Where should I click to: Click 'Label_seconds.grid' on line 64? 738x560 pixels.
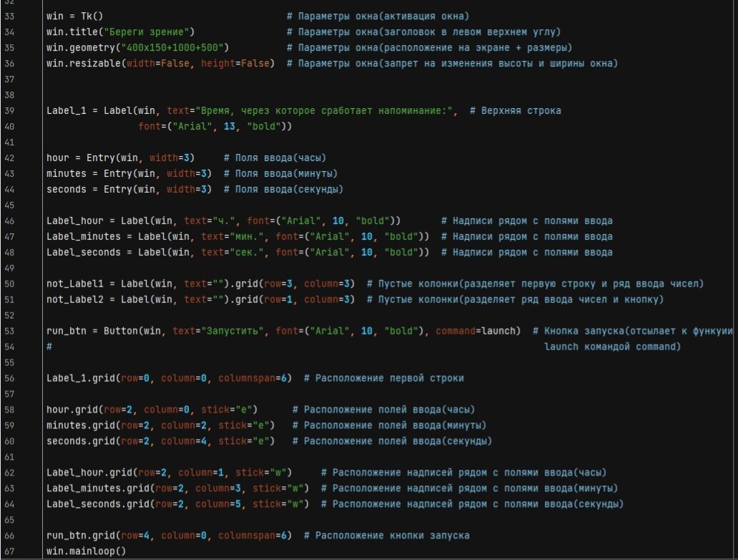97,504
